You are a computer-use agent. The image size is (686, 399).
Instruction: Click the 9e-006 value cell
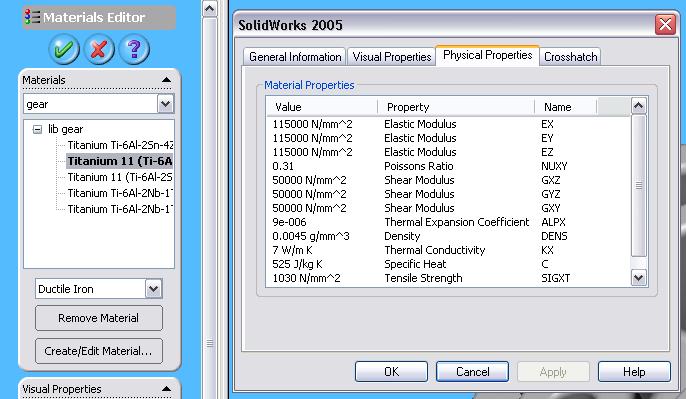click(x=289, y=222)
